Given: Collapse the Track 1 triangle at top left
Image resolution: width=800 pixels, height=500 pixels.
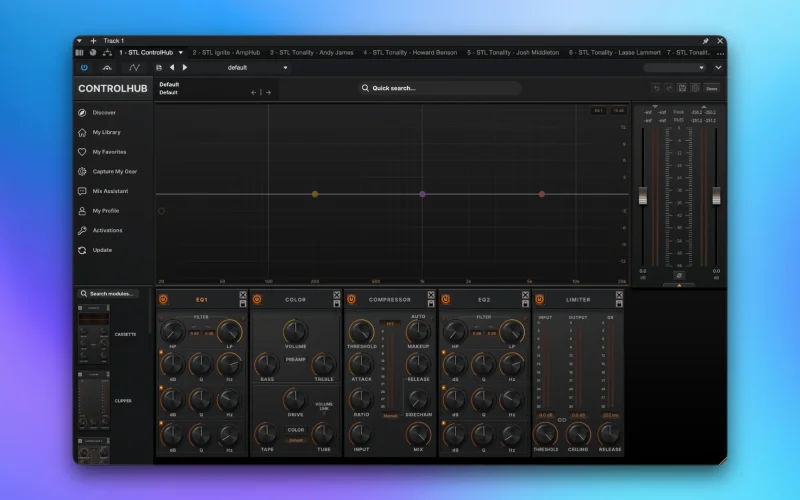Looking at the screenshot, I should click(x=80, y=41).
